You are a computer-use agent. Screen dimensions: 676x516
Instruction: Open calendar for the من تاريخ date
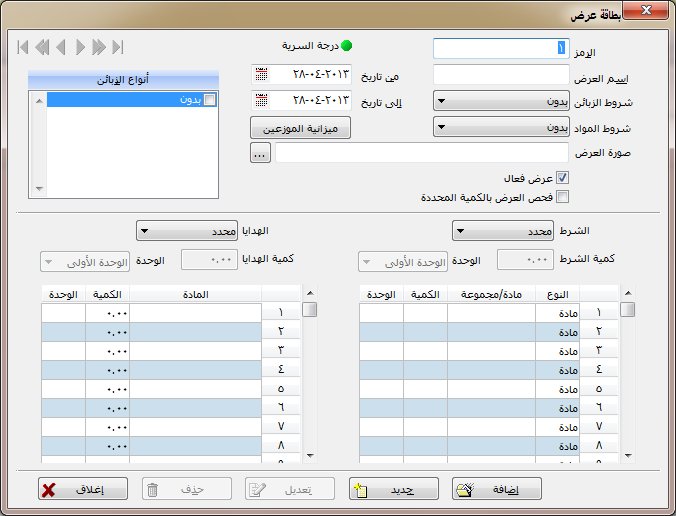261,74
